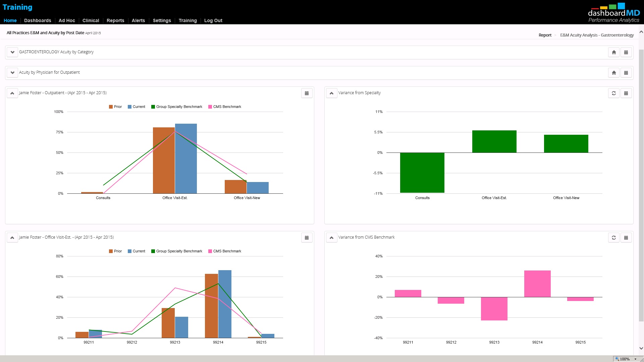Toggle Prior series in Outpatient chart legend
The image size is (644, 362).
pyautogui.click(x=115, y=107)
